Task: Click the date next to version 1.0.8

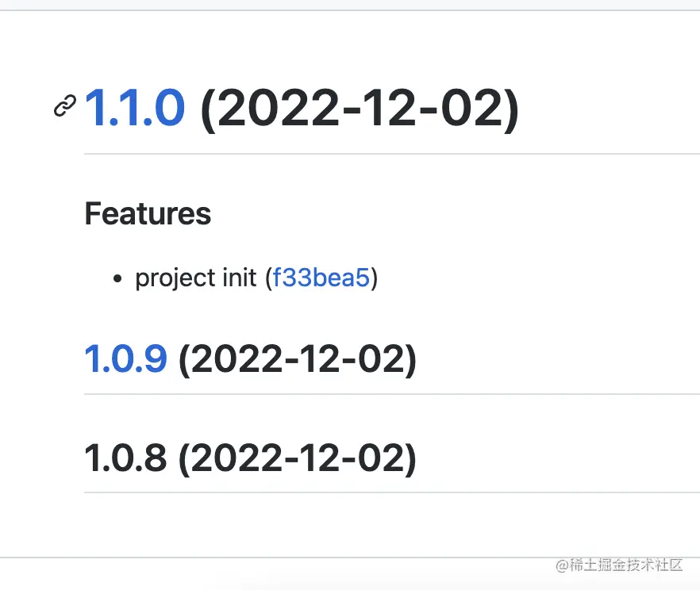Action: point(298,459)
